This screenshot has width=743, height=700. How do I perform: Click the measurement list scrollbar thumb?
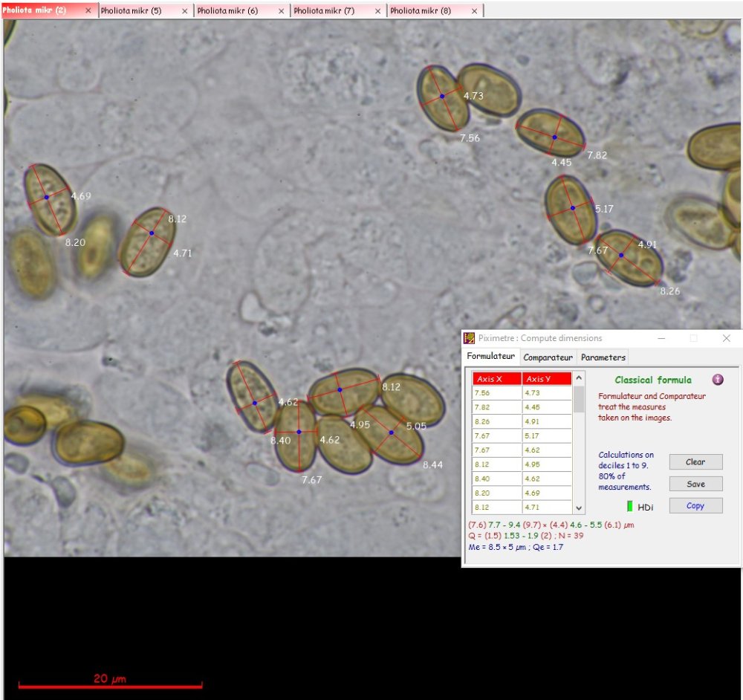(579, 399)
